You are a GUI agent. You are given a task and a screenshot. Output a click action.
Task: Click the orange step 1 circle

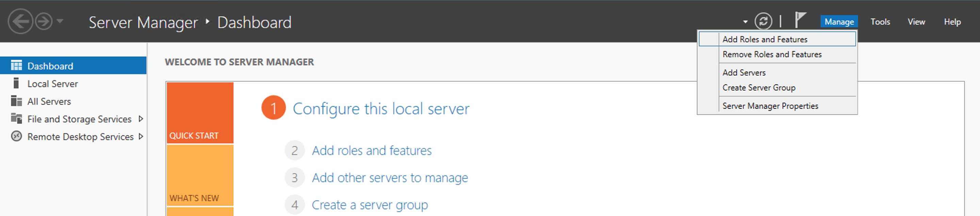(x=273, y=108)
